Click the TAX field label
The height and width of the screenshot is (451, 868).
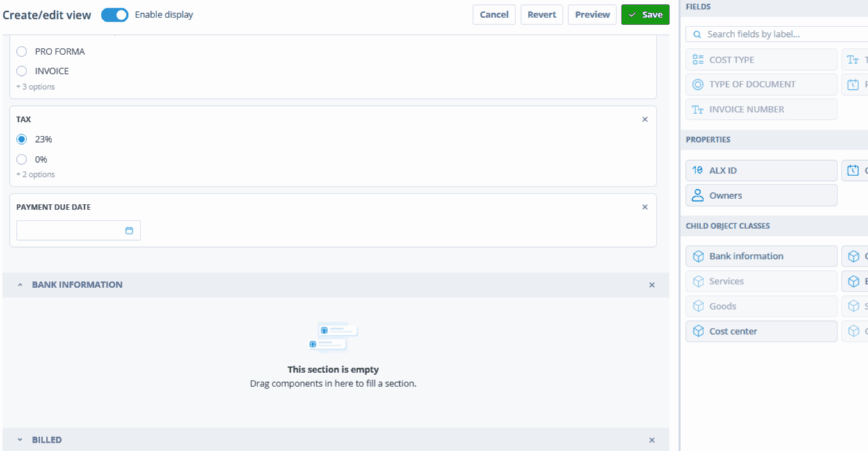pyautogui.click(x=24, y=120)
